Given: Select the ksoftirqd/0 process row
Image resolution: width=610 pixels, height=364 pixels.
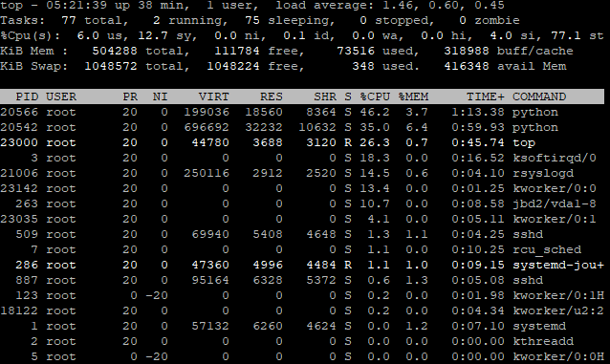Looking at the screenshot, I should click(302, 158).
